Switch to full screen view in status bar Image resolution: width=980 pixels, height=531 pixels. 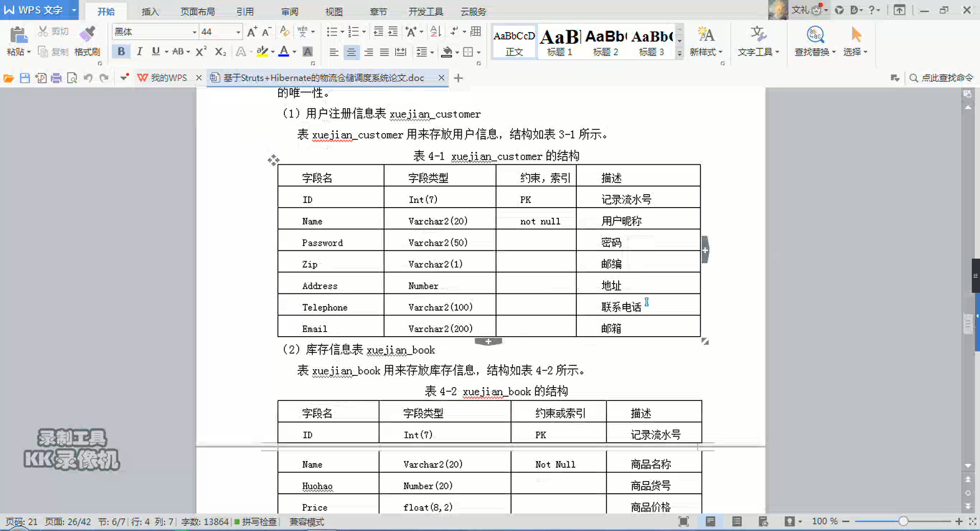[683, 521]
